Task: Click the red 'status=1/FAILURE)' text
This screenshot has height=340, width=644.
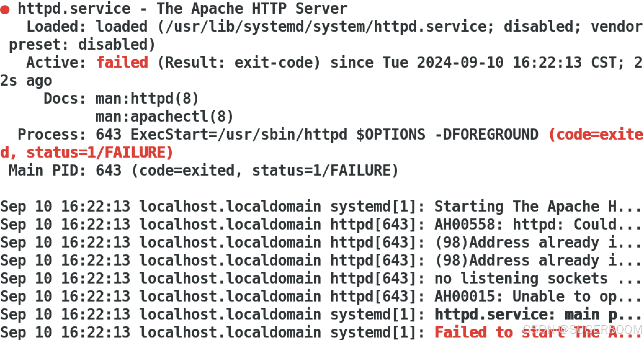Action: pyautogui.click(x=100, y=153)
